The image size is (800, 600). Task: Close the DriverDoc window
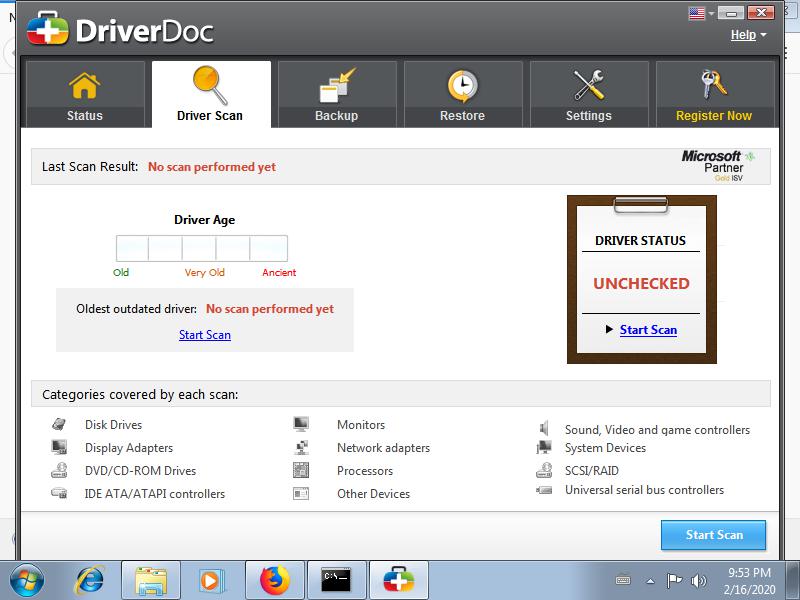[x=761, y=12]
